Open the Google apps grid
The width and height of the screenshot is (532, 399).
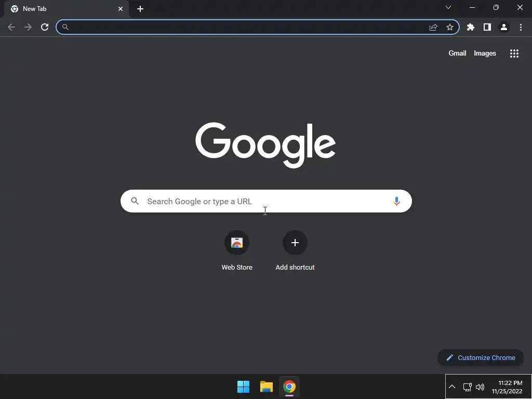click(x=514, y=54)
